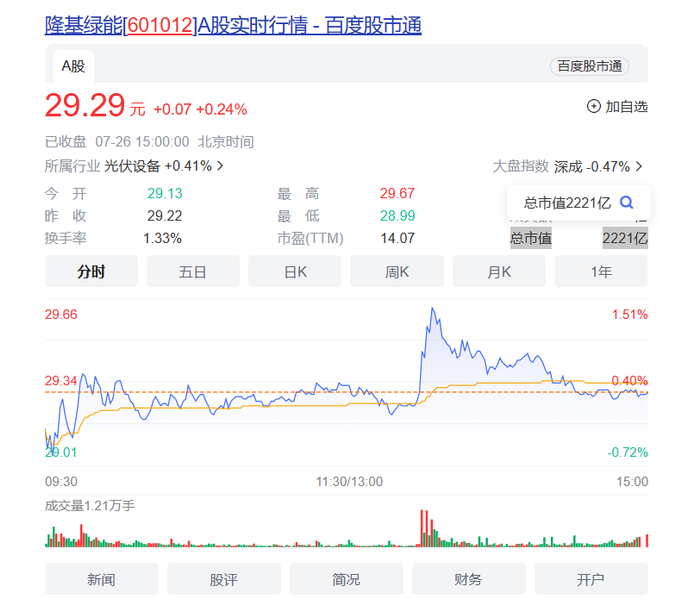
Task: Switch chart to 分时 view
Action: pyautogui.click(x=91, y=271)
